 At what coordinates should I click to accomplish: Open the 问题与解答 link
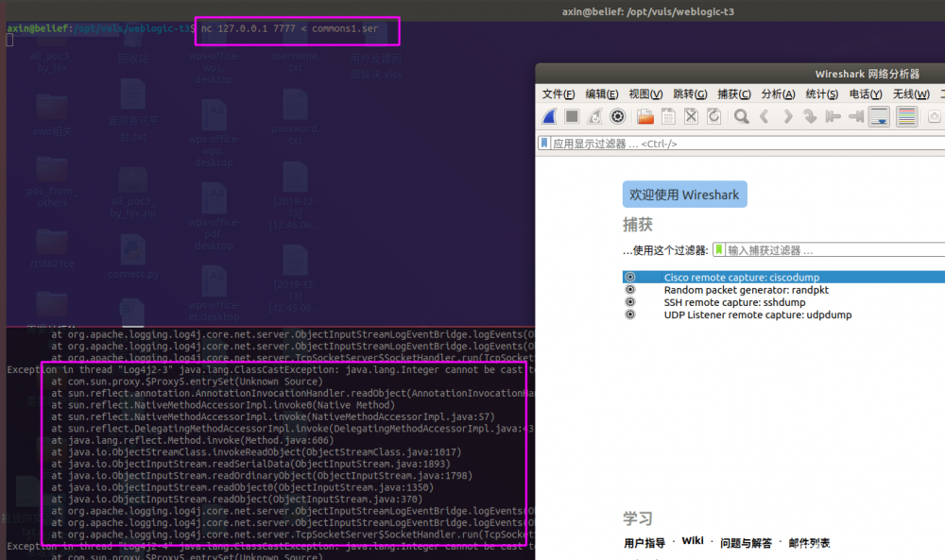[746, 543]
